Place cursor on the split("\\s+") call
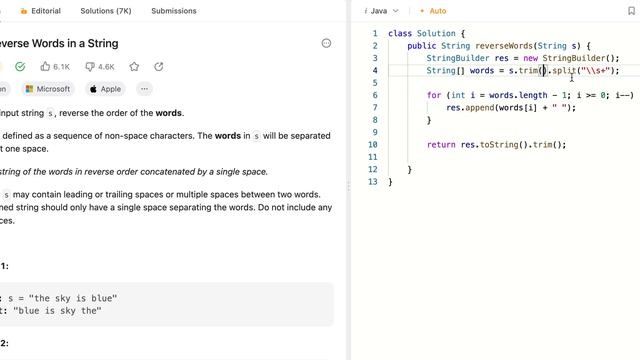 pyautogui.click(x=584, y=71)
